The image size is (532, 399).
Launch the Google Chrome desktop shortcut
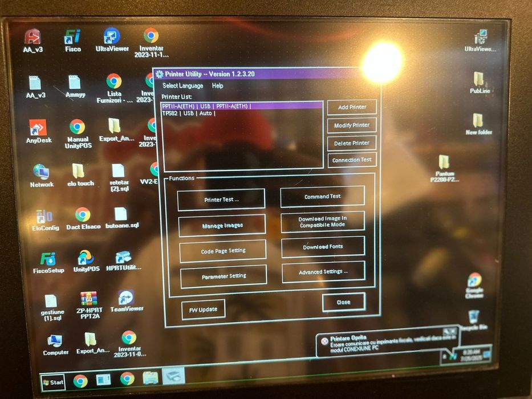point(474,286)
